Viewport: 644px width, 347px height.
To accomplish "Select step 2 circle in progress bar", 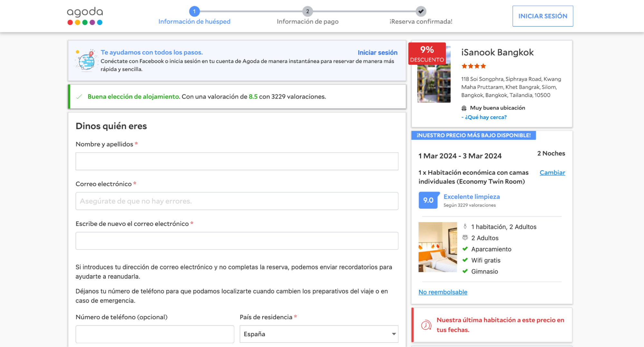I will point(308,11).
